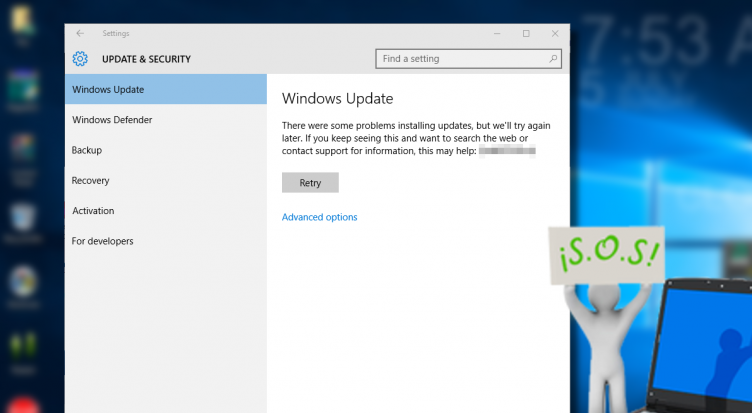752x413 pixels.
Task: Click the Update & Security gear icon
Action: click(x=80, y=59)
